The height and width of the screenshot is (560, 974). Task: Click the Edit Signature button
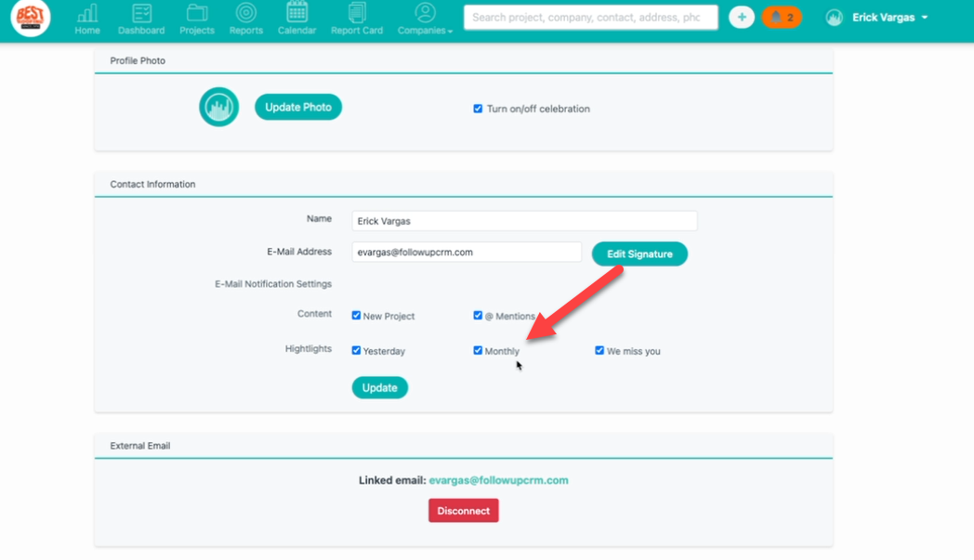(x=639, y=254)
